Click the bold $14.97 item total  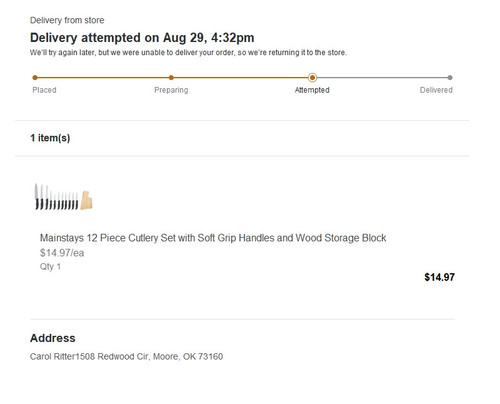pos(439,277)
